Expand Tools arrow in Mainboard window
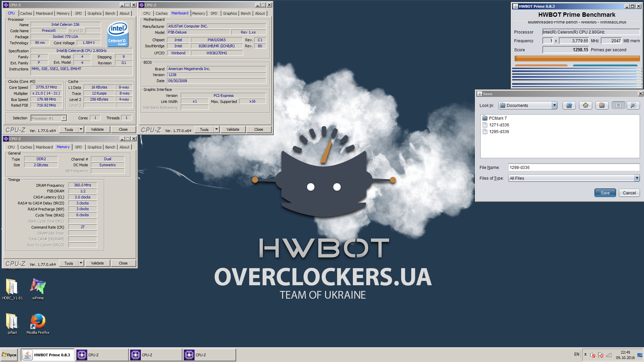The width and height of the screenshot is (644, 362). (x=216, y=129)
